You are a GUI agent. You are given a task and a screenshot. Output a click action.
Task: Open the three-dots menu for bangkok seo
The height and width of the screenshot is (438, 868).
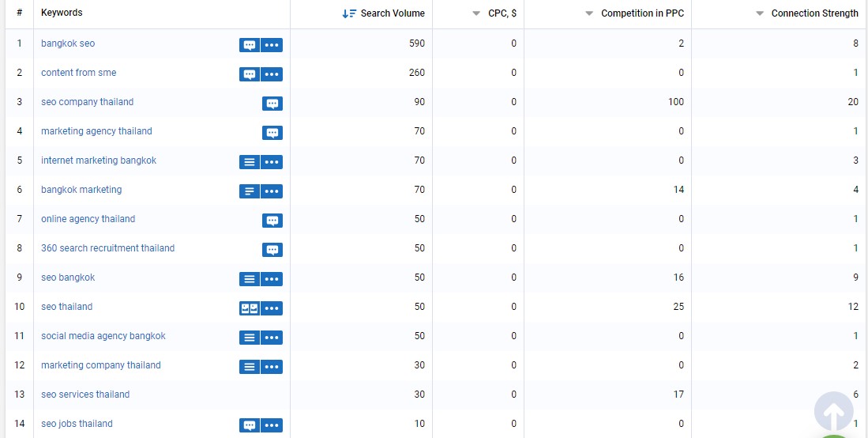(271, 45)
